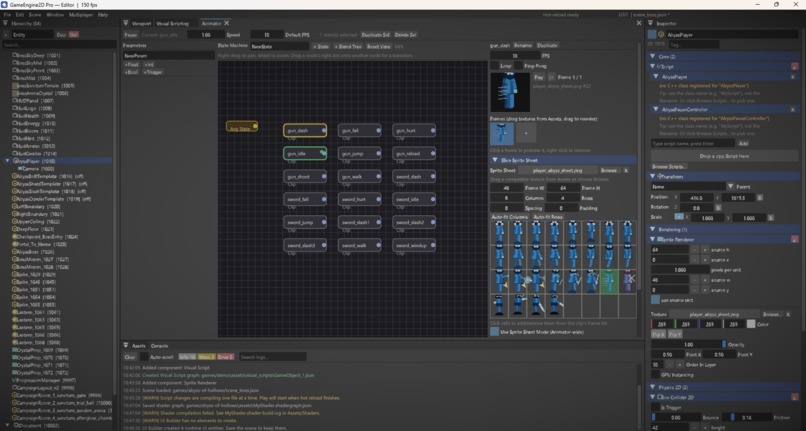Click the red remove Script component icon
Screen dimensions: 806x431
click(795, 66)
